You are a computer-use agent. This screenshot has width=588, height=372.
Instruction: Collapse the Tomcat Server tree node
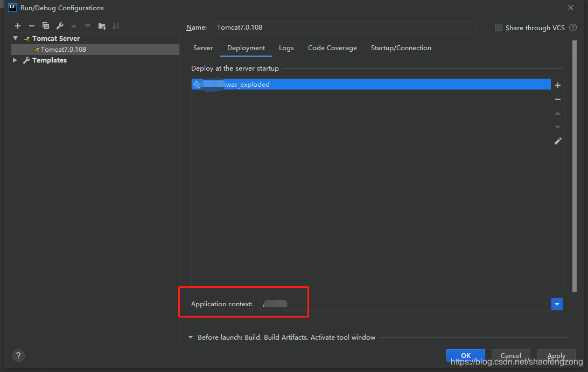tap(16, 38)
